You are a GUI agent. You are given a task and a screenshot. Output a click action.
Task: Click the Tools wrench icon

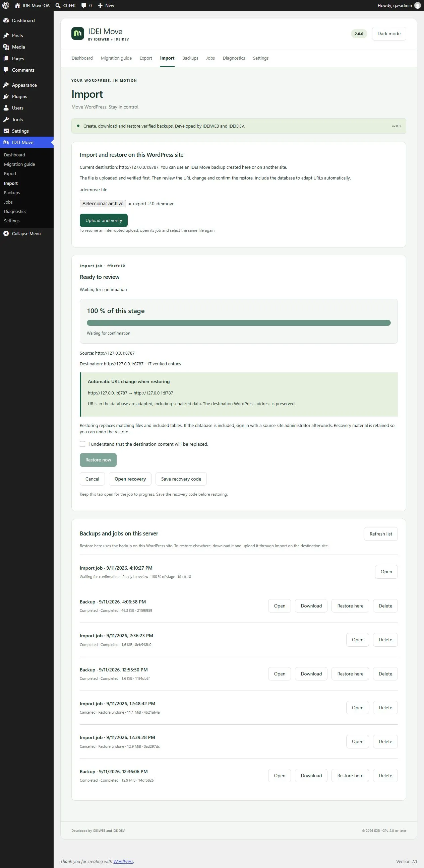pyautogui.click(x=6, y=120)
